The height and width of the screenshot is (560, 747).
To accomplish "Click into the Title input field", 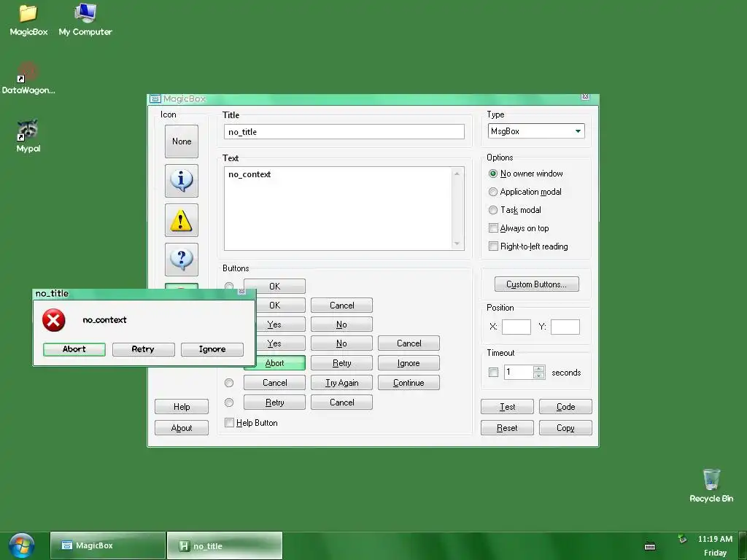I will click(x=344, y=132).
